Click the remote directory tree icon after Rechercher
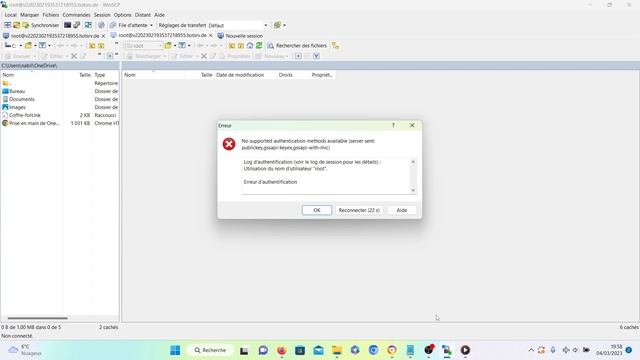 (336, 46)
